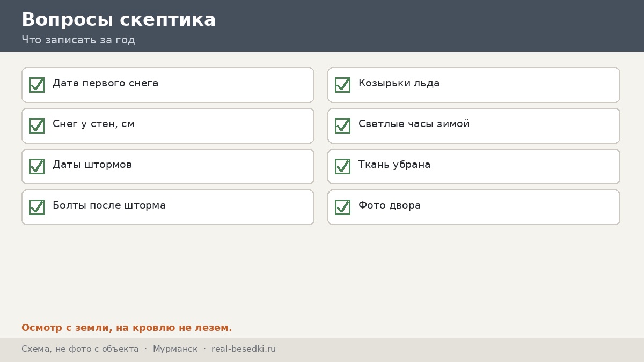Image resolution: width=644 pixels, height=362 pixels.
Task: Toggle the Фото двора checkbox
Action: click(x=342, y=207)
